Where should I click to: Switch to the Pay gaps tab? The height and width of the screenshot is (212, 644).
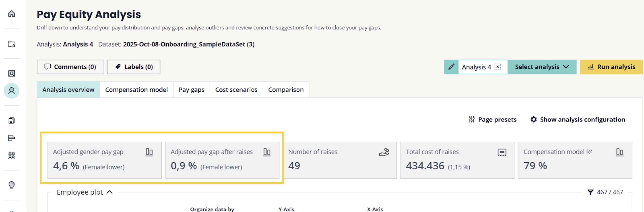click(191, 90)
